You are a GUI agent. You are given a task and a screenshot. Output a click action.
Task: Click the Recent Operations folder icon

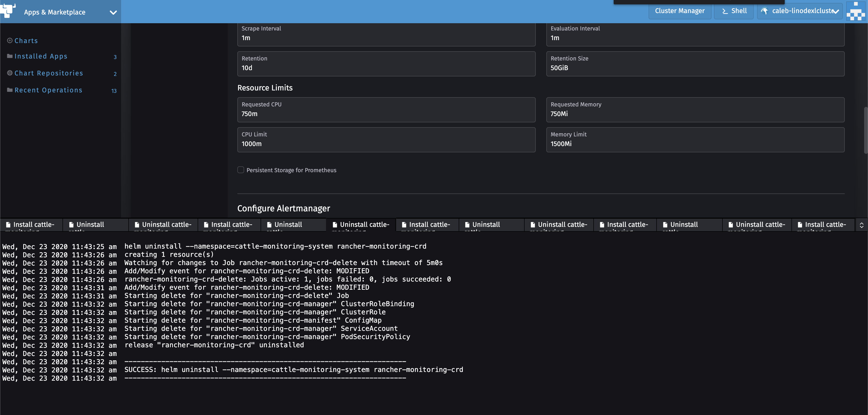[10, 90]
